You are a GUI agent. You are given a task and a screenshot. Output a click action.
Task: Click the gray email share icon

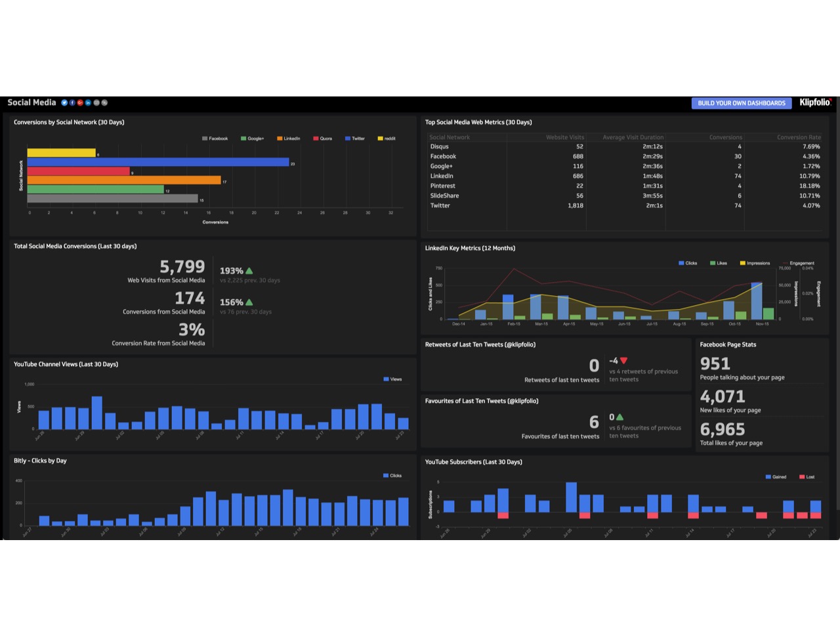tap(96, 102)
